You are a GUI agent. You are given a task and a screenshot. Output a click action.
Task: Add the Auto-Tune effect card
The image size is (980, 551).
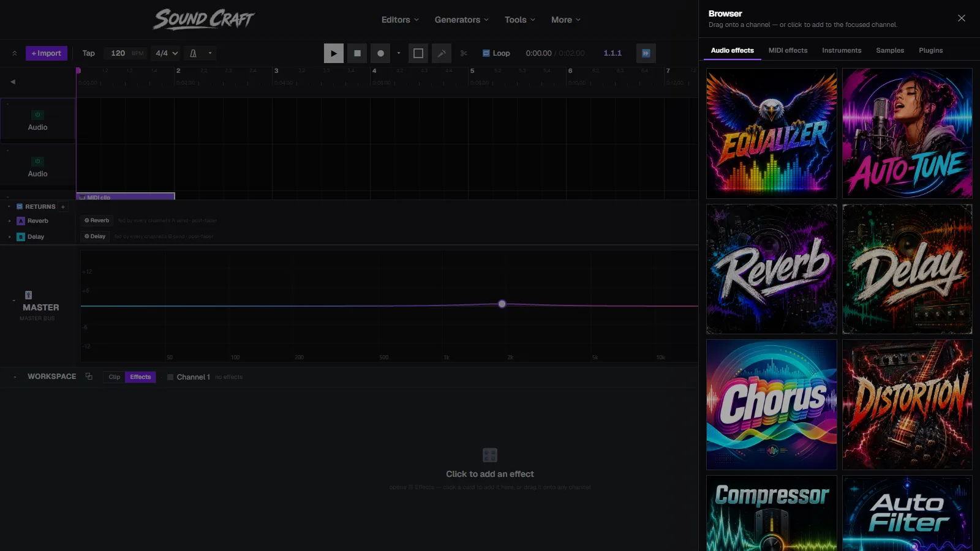pos(907,133)
